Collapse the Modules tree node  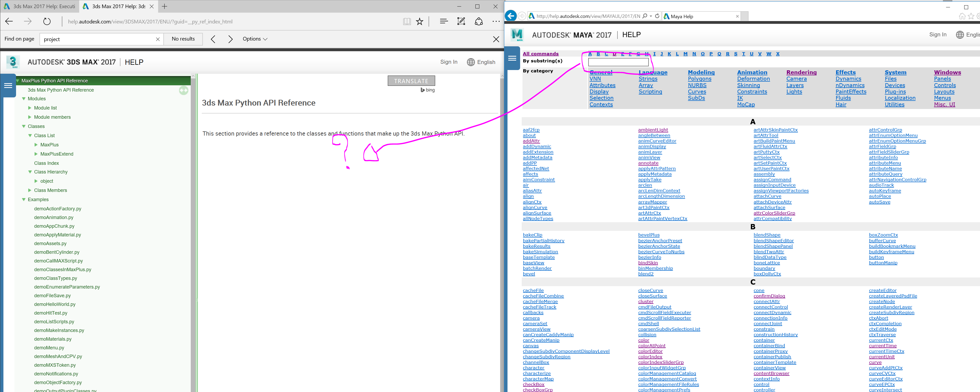pyautogui.click(x=24, y=99)
